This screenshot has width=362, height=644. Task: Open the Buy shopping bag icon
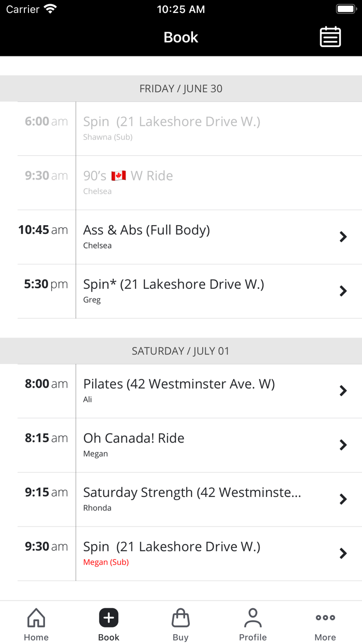[180, 618]
